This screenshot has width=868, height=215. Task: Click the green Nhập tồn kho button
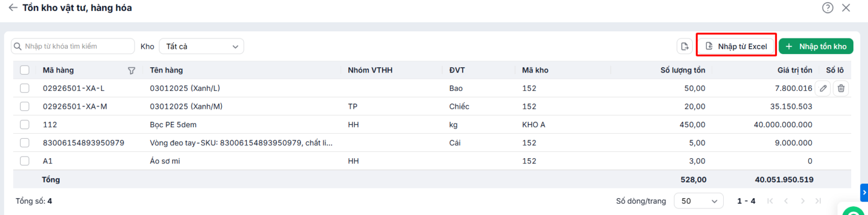pos(816,47)
